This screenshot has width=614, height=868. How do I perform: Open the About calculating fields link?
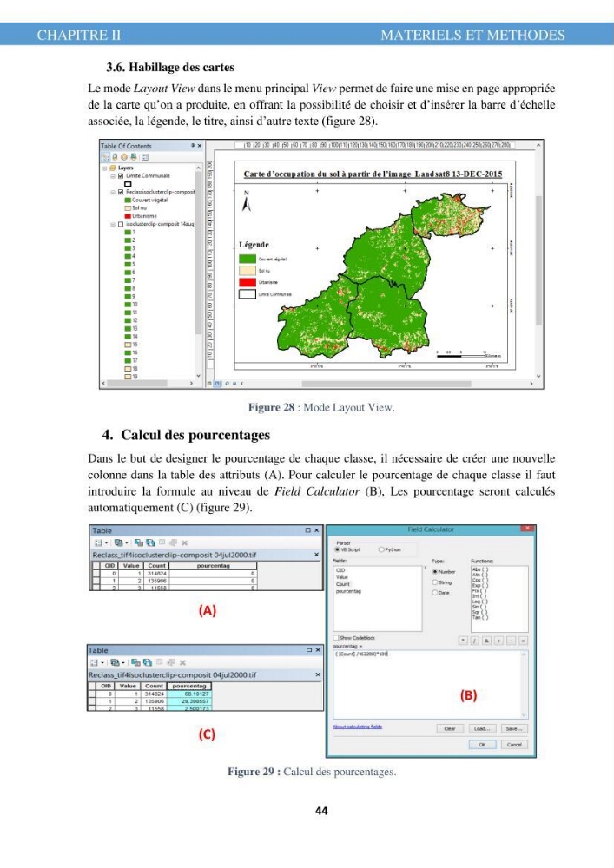pyautogui.click(x=357, y=727)
